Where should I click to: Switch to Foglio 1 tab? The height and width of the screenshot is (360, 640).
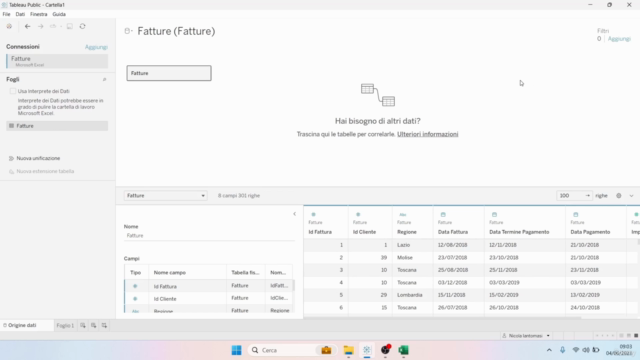point(65,325)
